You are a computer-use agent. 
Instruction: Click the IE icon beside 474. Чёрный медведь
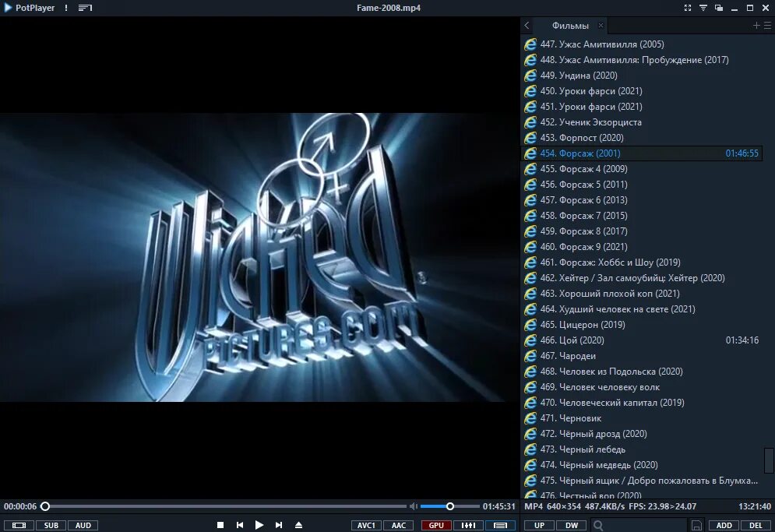530,465
